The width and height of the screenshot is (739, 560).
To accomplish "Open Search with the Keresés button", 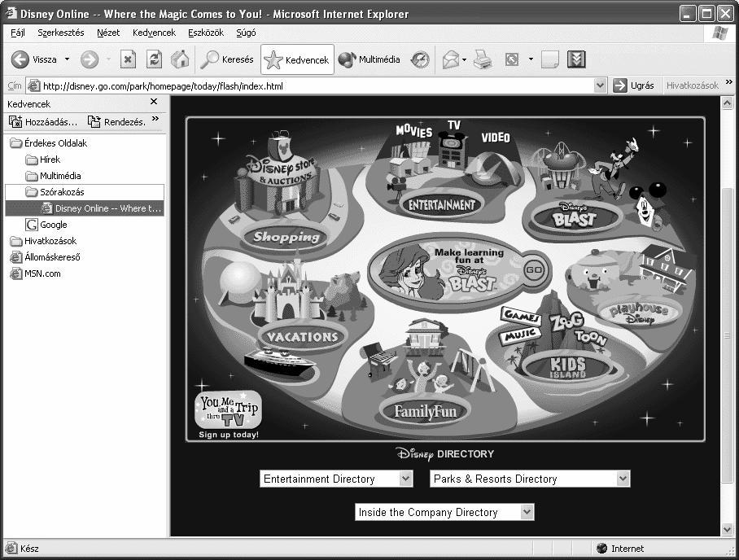I will (x=227, y=59).
